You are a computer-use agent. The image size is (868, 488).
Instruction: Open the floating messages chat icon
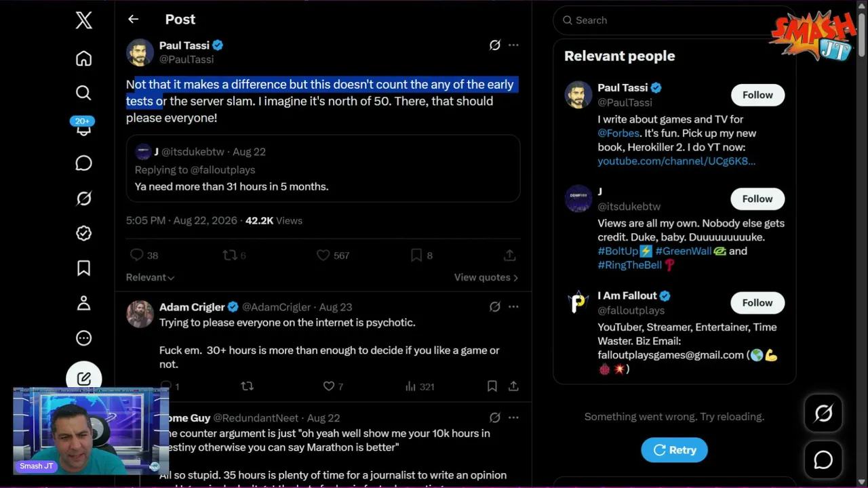(823, 460)
